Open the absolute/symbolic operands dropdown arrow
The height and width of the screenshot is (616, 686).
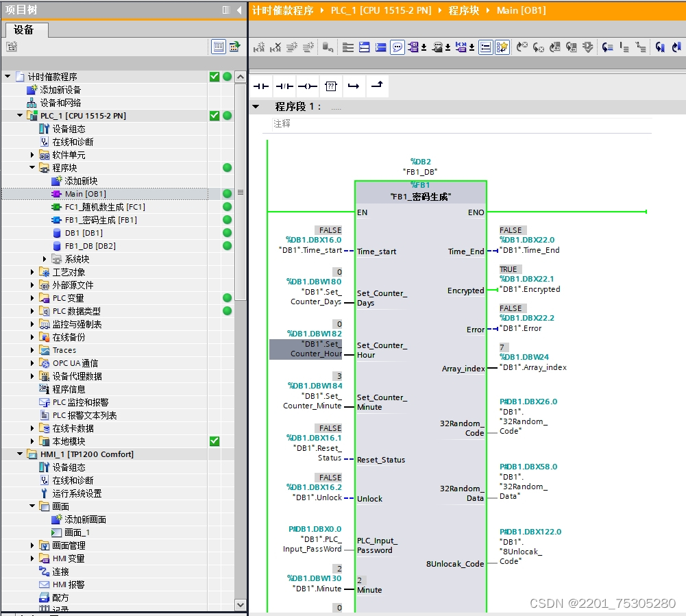click(424, 47)
